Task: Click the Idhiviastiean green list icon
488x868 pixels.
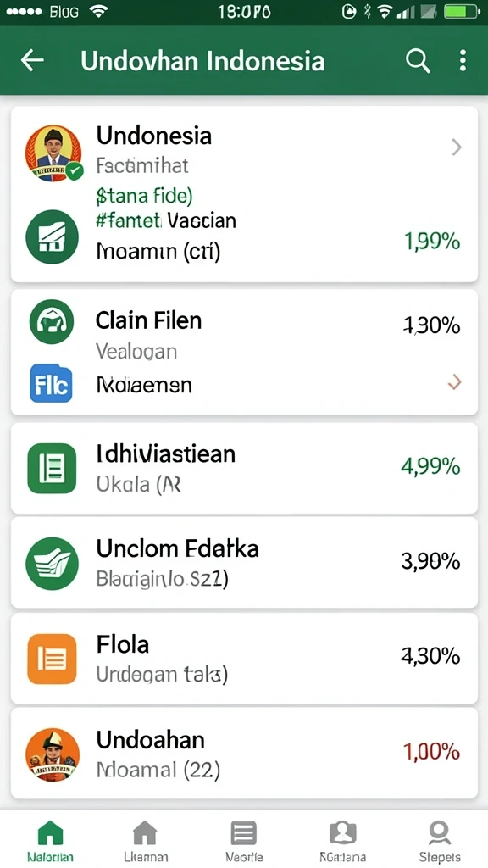Action: tap(52, 468)
